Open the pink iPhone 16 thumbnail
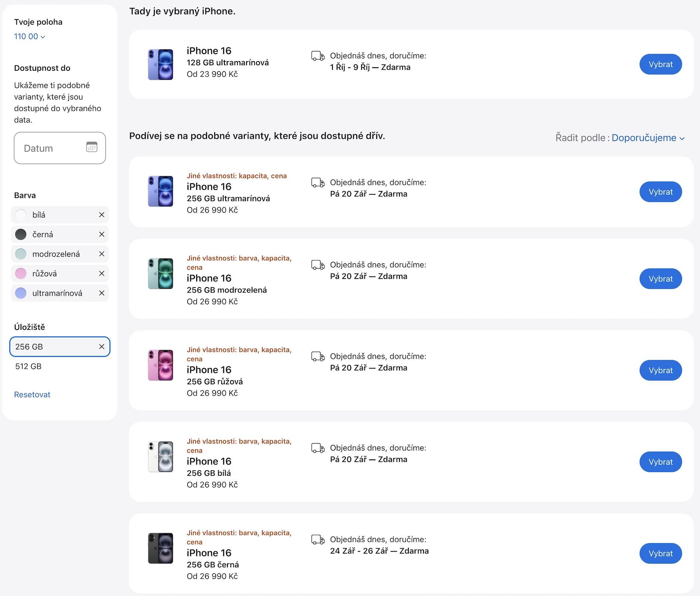 point(161,365)
